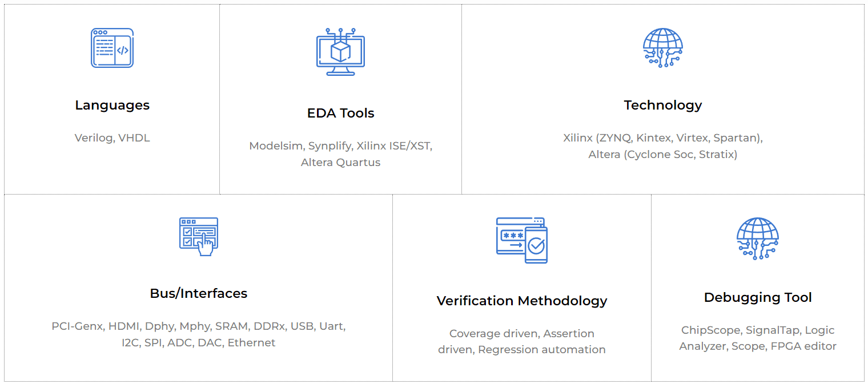Screen dimensions: 868x384
Task: Click the password check icon above Verification Methodology
Action: coord(521,240)
